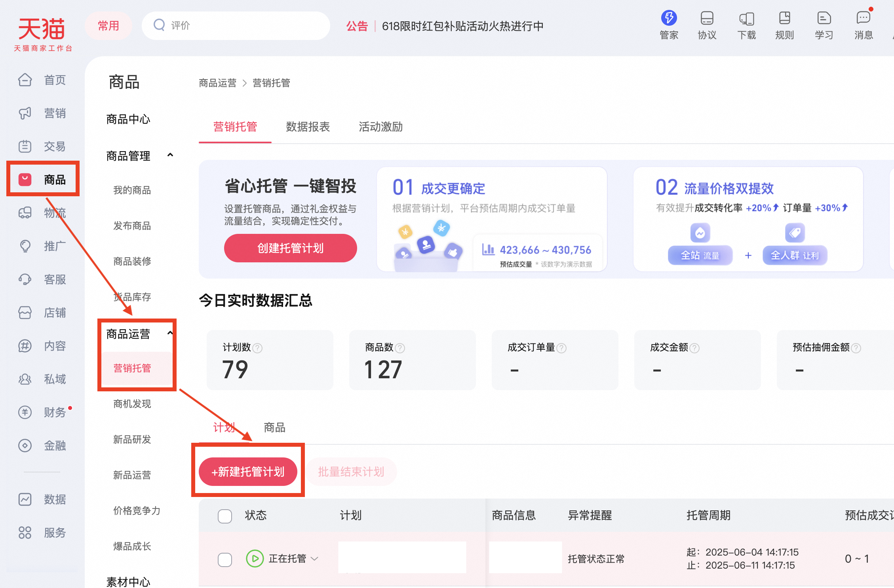
Task: Check the 正在托管 row checkbox
Action: pos(225,559)
